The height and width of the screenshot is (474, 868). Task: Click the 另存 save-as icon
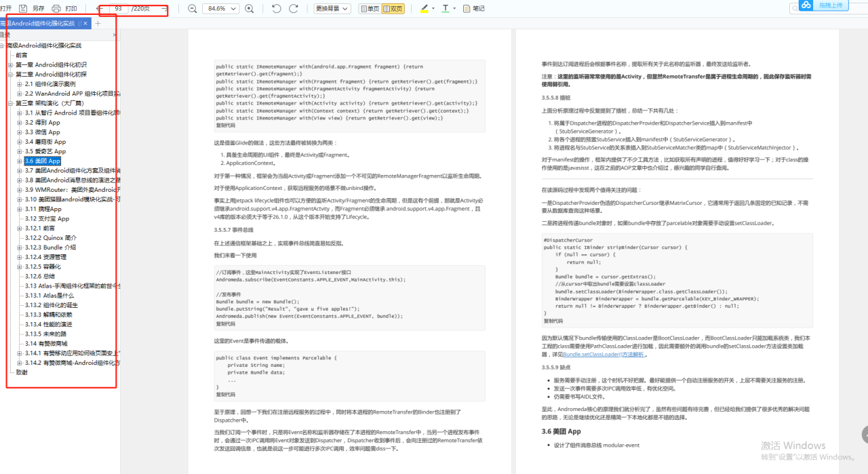24,8
